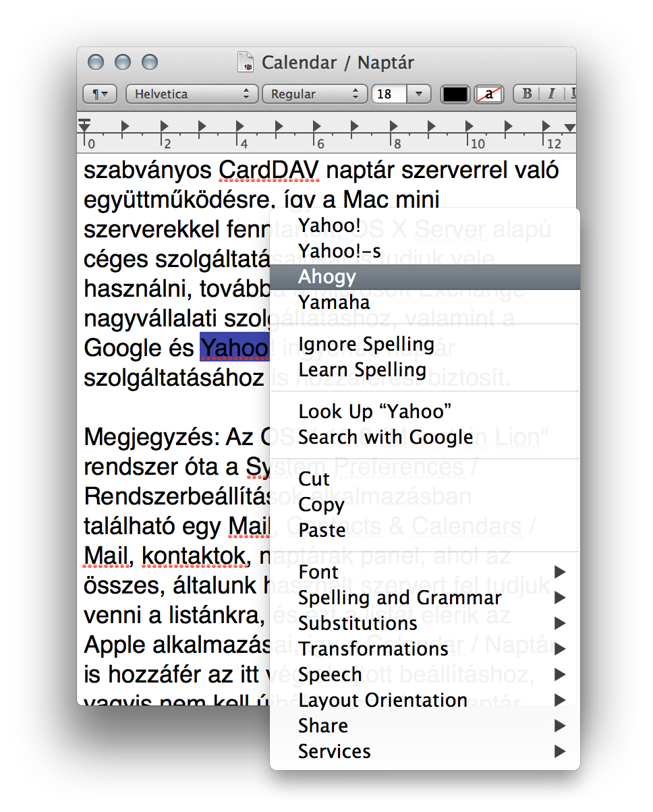Minimize the Calendar / Naptár window
Viewport: 653px width, 812px height.
click(123, 63)
